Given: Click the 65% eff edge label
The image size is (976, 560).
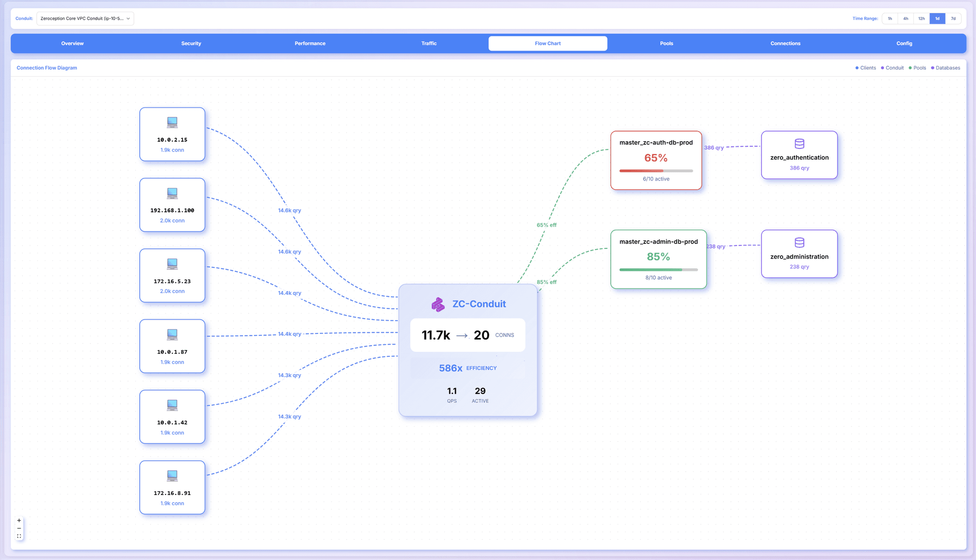Looking at the screenshot, I should tap(546, 225).
